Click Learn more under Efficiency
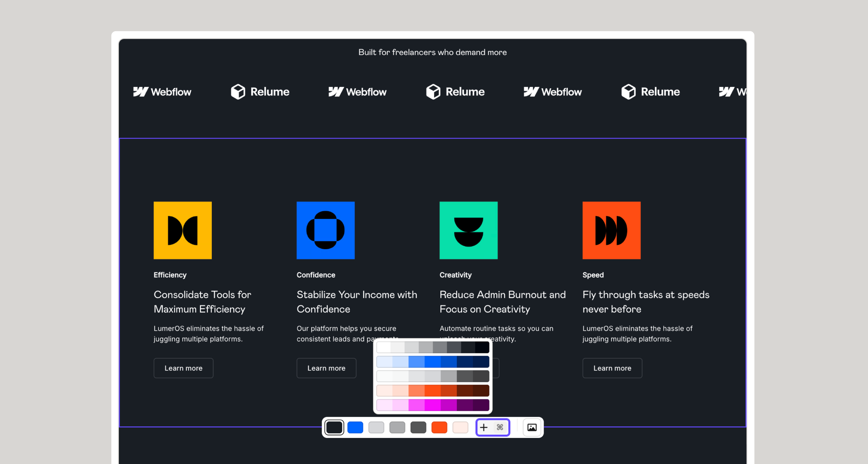 183,368
